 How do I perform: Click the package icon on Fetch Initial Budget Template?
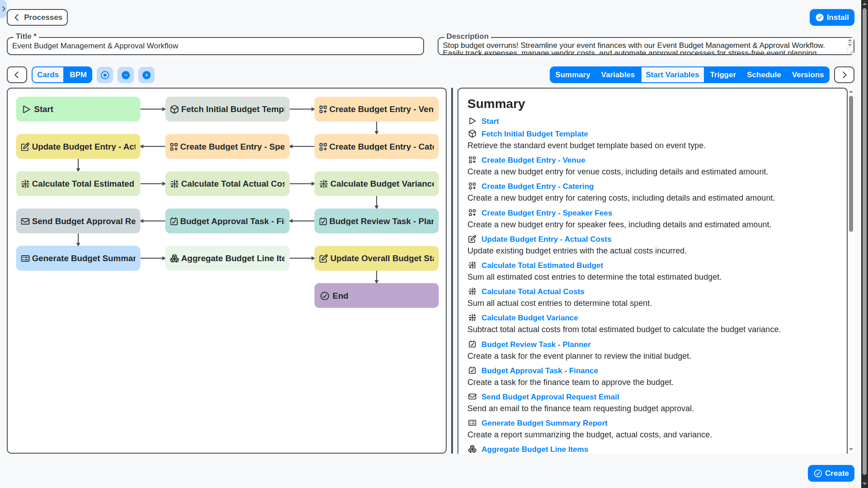(x=175, y=109)
